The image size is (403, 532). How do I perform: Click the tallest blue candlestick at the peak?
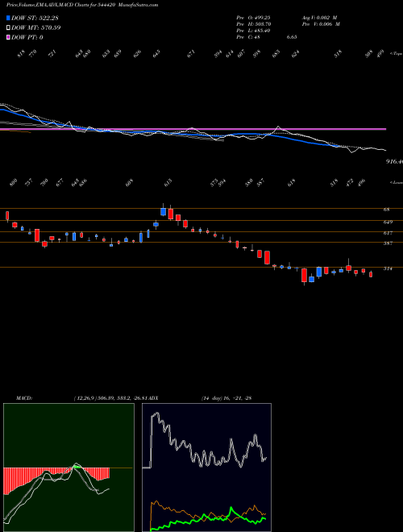click(x=163, y=212)
